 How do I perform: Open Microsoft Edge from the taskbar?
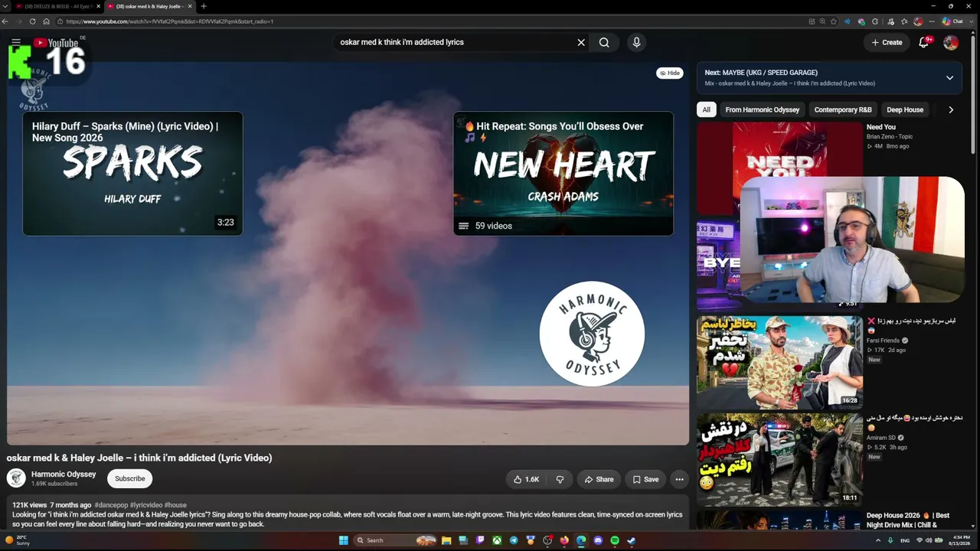(581, 540)
